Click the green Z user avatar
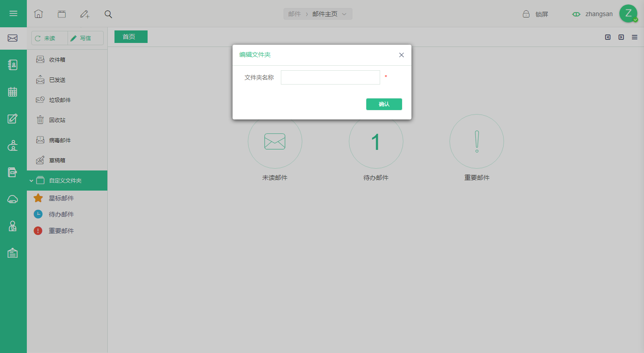 click(628, 13)
